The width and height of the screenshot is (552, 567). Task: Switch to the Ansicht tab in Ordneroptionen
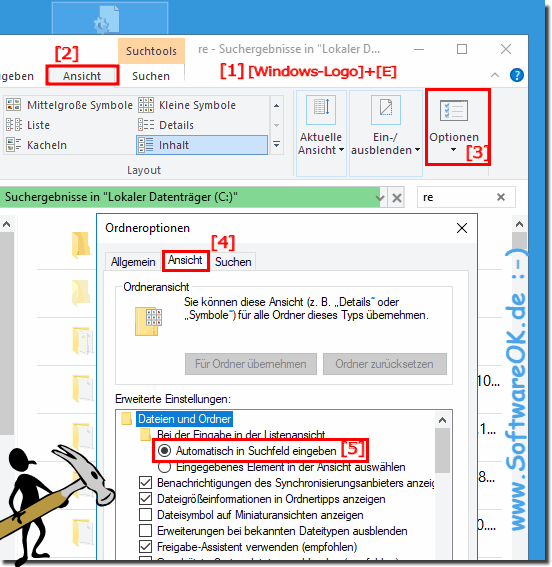coord(185,260)
